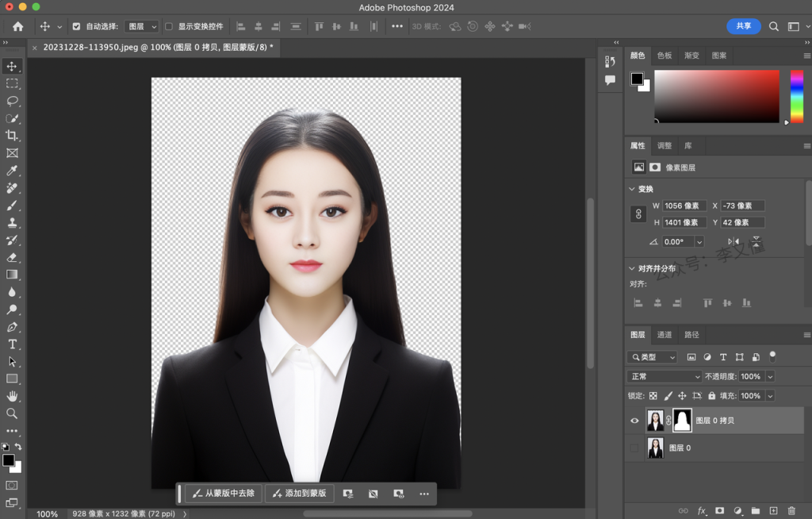Select the Eyedropper tool
This screenshot has width=812, height=519.
pyautogui.click(x=12, y=171)
